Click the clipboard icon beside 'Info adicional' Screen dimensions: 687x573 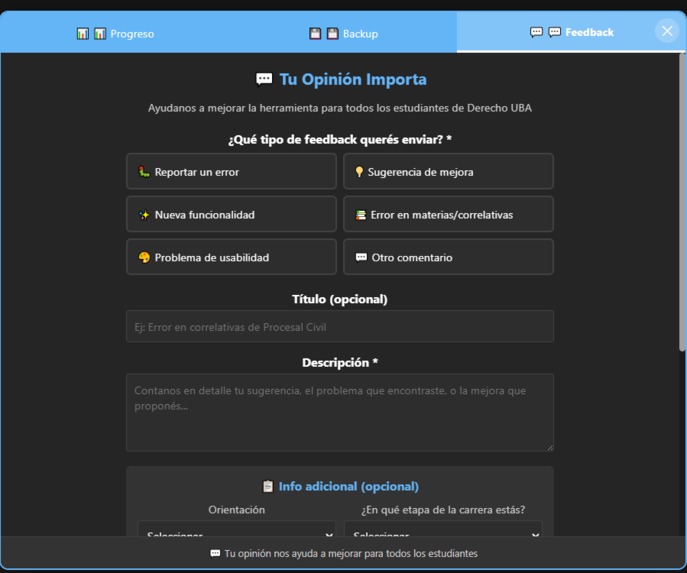click(x=268, y=486)
